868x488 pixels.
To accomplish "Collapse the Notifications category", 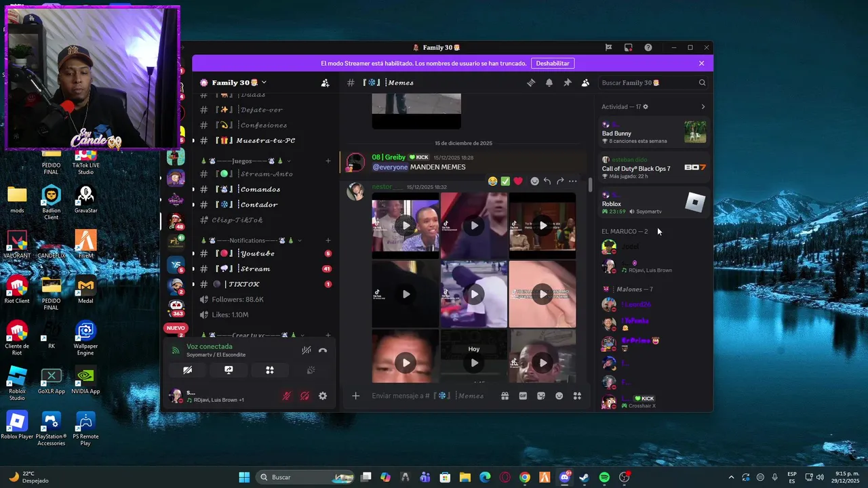I will (x=252, y=241).
